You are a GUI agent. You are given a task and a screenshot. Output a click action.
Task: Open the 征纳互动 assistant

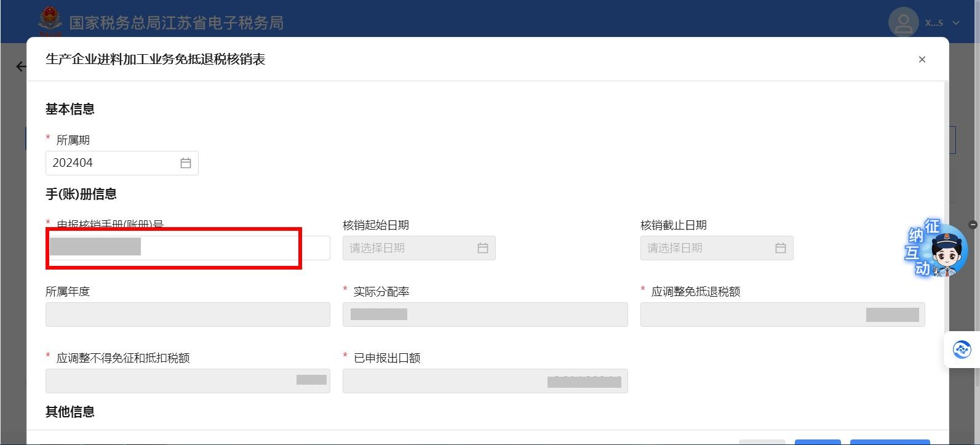pos(938,250)
